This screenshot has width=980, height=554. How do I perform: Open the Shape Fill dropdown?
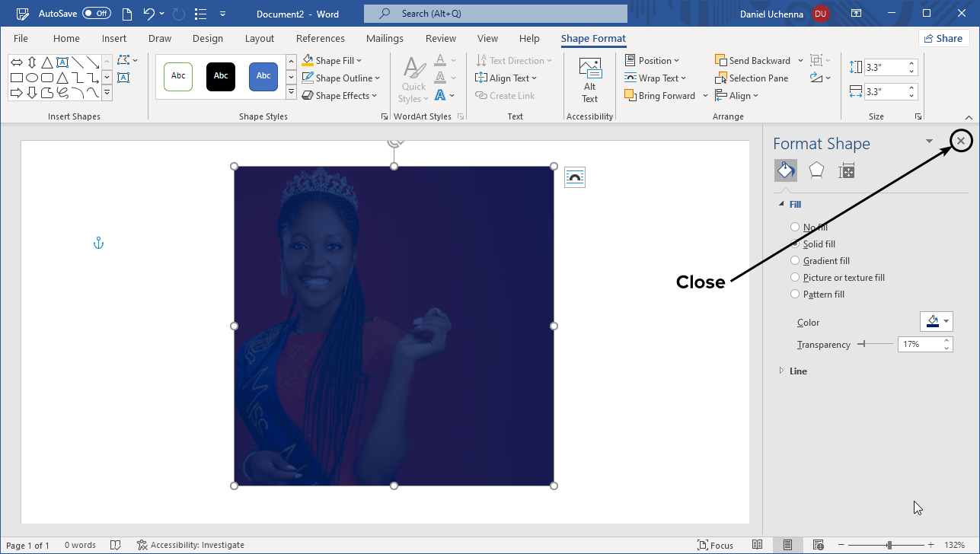333,61
